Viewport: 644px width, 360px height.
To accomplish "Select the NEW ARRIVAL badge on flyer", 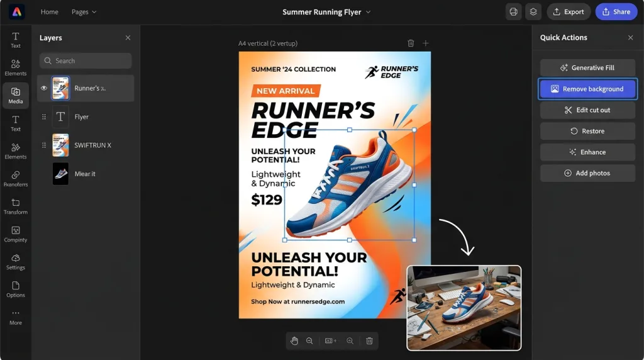I will tap(286, 91).
